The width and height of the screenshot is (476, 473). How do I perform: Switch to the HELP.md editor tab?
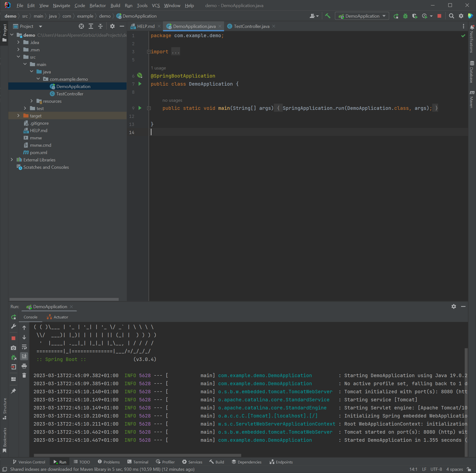[146, 26]
